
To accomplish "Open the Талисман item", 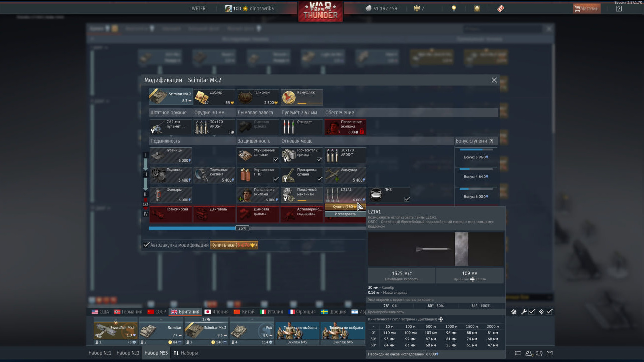I will (258, 97).
